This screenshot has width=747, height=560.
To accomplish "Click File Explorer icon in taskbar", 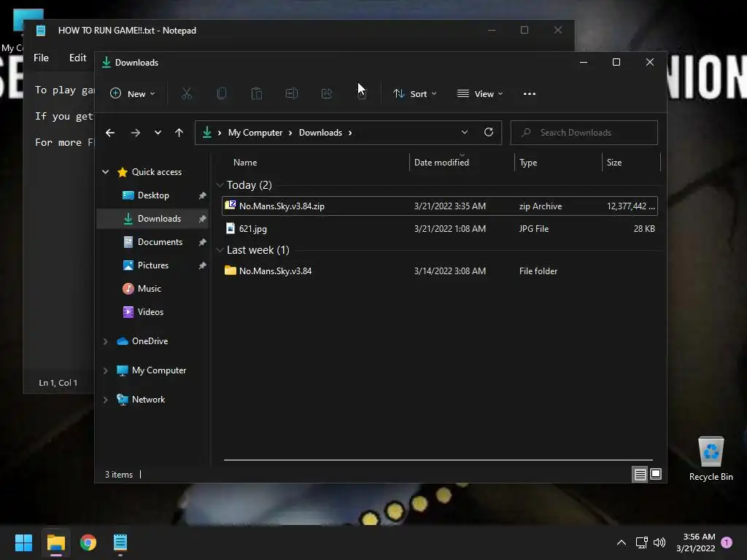I will pyautogui.click(x=55, y=542).
